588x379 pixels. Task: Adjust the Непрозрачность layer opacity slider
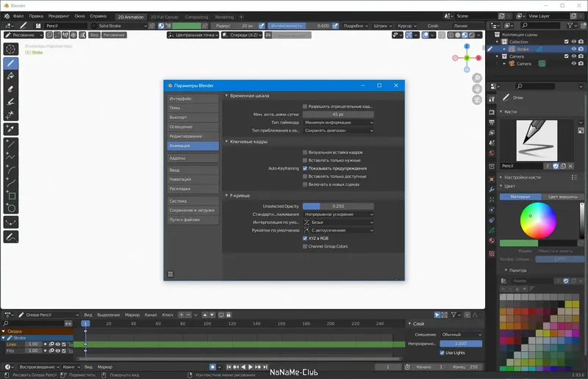461,344
